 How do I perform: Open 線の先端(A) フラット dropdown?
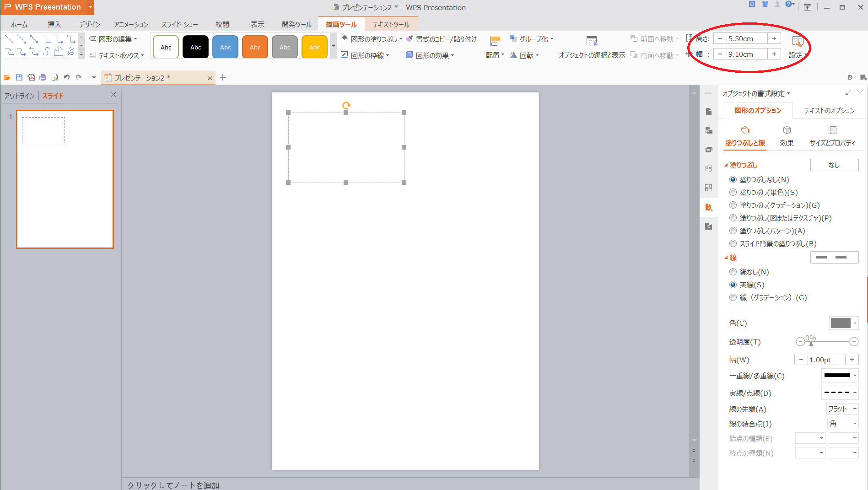tap(842, 409)
